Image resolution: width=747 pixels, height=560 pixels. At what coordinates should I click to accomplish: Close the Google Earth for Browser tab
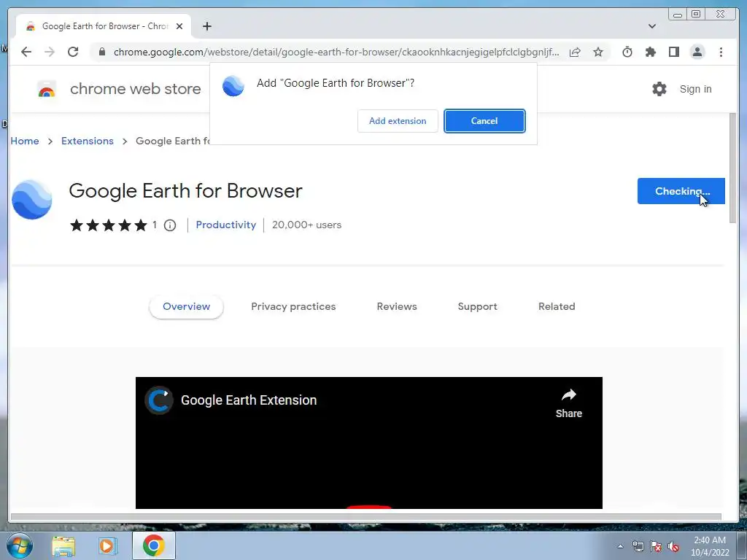pos(179,26)
